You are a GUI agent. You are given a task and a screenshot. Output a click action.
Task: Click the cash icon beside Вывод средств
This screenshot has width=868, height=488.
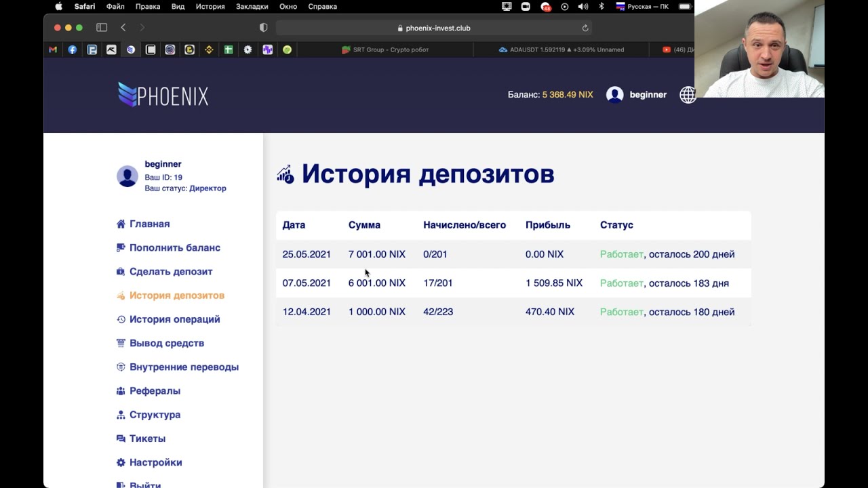[121, 344]
